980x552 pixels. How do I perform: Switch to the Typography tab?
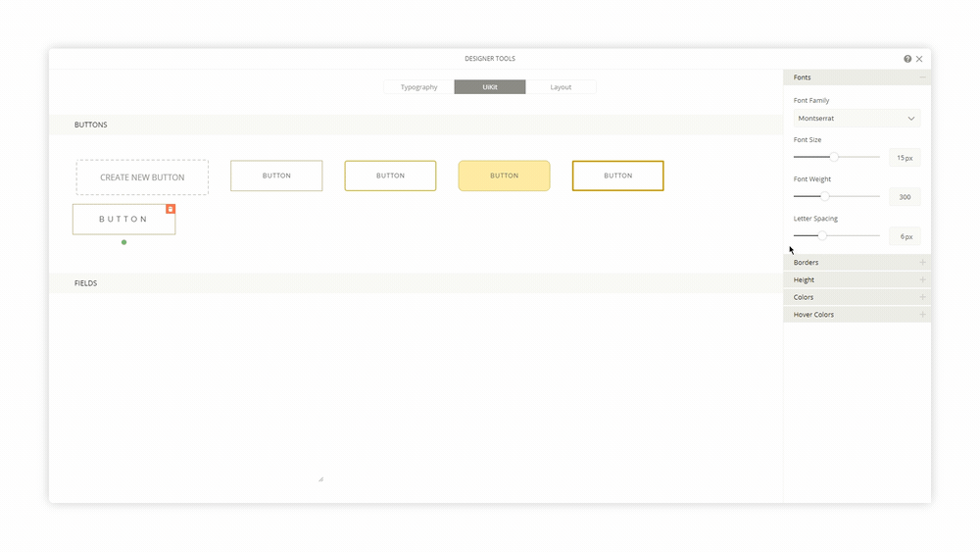point(418,87)
